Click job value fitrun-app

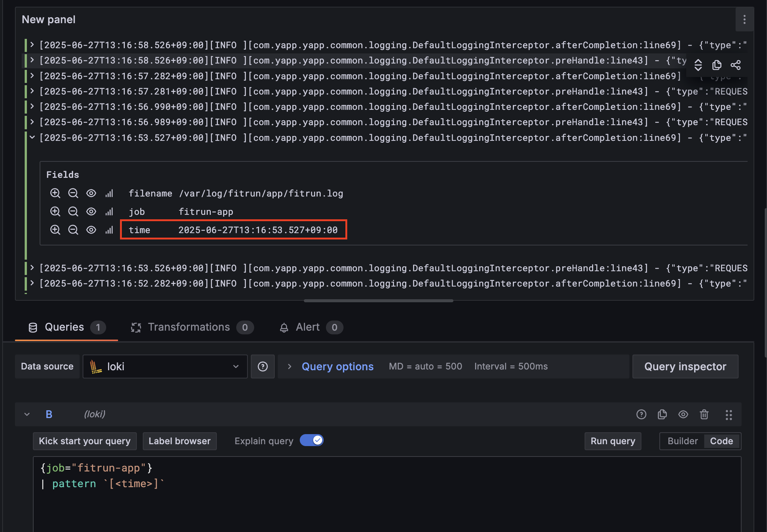(x=206, y=211)
